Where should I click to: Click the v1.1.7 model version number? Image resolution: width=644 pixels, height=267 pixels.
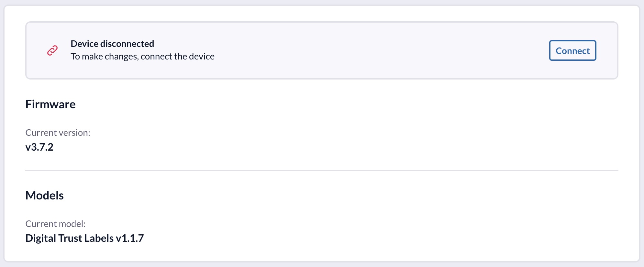click(x=130, y=238)
